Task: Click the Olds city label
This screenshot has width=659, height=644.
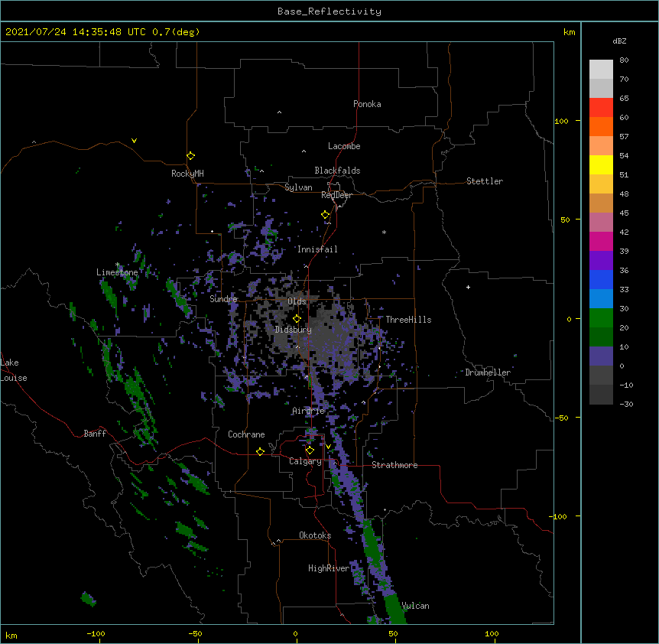Action: (x=297, y=301)
